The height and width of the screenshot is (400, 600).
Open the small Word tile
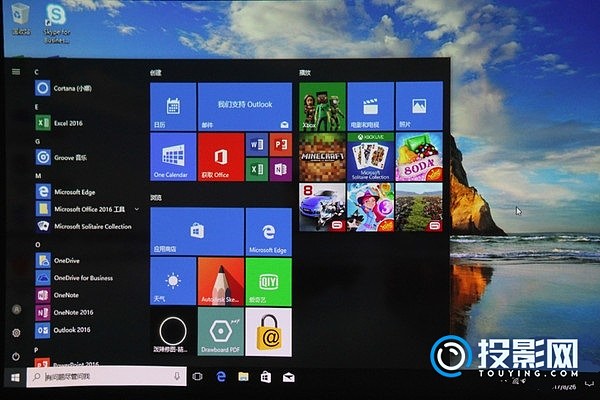pos(257,144)
